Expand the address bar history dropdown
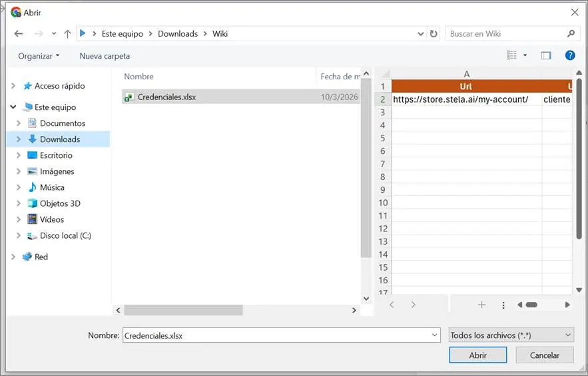The image size is (588, 376). 420,34
